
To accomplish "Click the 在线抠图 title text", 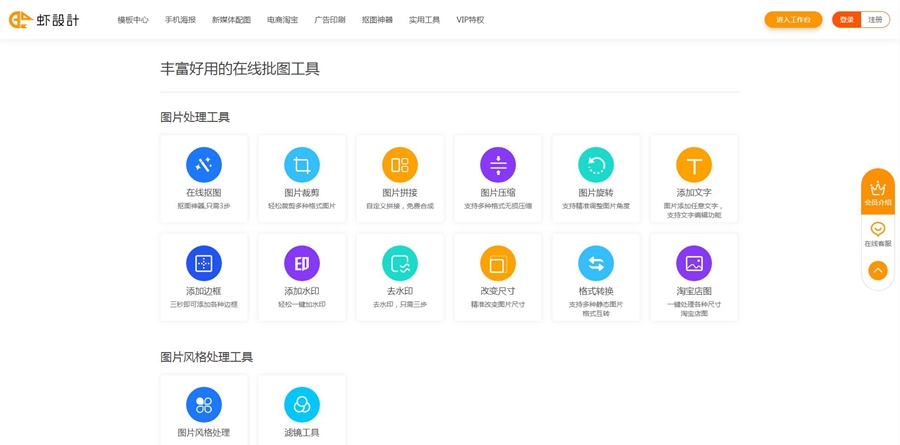I will [x=204, y=193].
